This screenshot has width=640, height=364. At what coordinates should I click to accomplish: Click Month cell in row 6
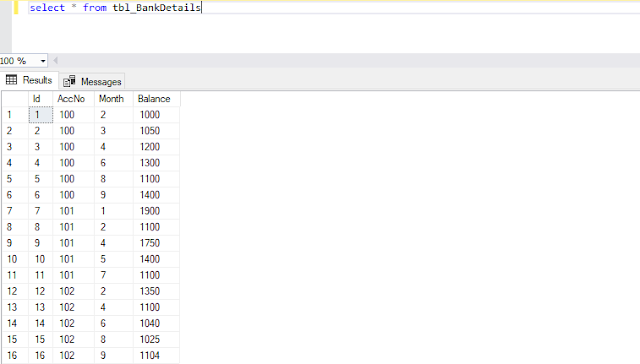(114, 195)
